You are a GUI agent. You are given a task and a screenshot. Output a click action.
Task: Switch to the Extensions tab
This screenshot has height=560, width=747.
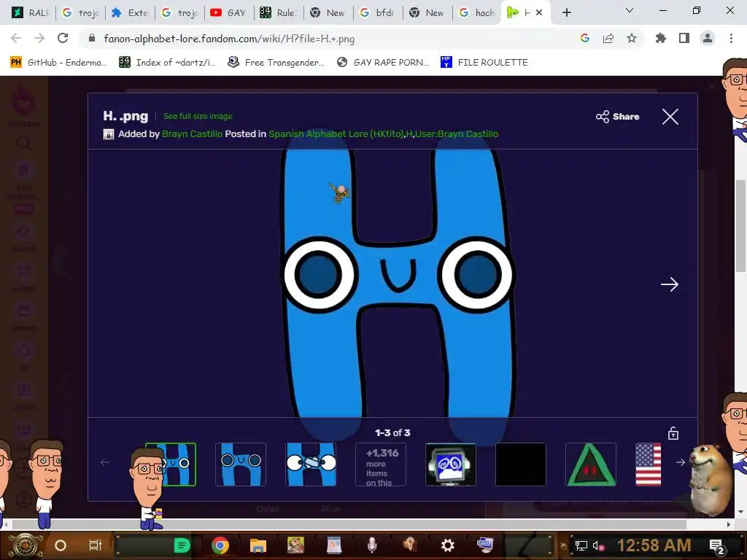[x=130, y=13]
